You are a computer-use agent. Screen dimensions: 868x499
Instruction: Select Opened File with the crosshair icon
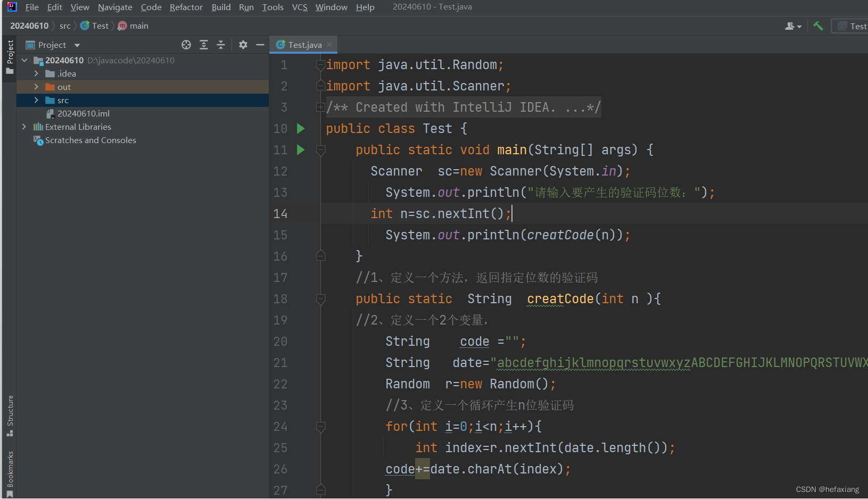(x=186, y=45)
